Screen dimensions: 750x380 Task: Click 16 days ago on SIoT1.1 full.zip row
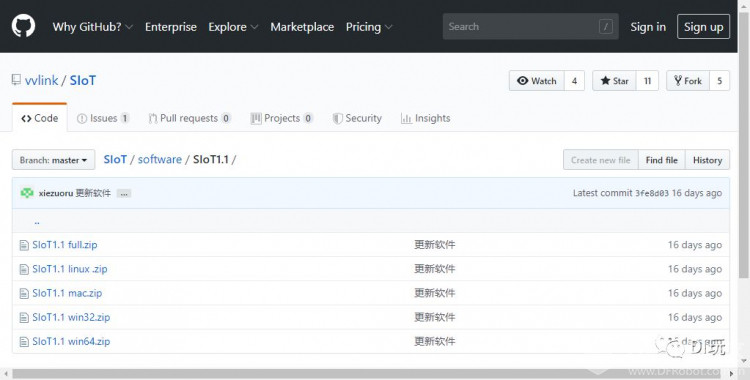(695, 245)
